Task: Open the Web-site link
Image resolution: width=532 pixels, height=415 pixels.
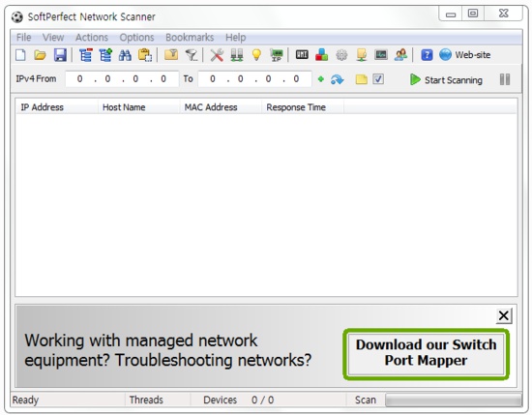Action: 465,54
